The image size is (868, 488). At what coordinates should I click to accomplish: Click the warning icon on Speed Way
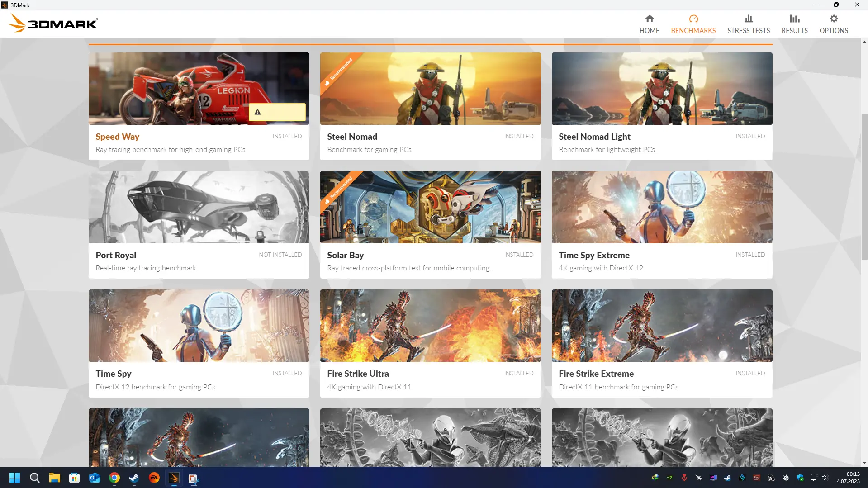pyautogui.click(x=257, y=112)
